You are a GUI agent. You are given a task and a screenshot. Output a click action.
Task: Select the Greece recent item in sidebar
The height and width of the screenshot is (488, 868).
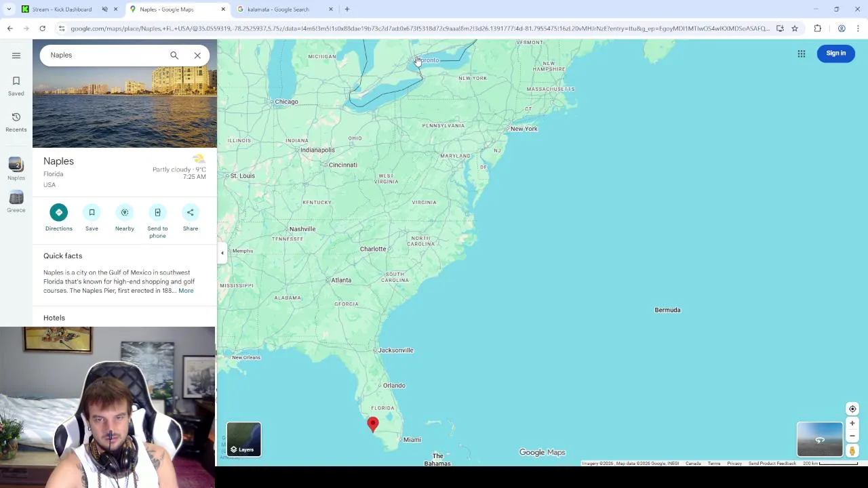pos(16,202)
